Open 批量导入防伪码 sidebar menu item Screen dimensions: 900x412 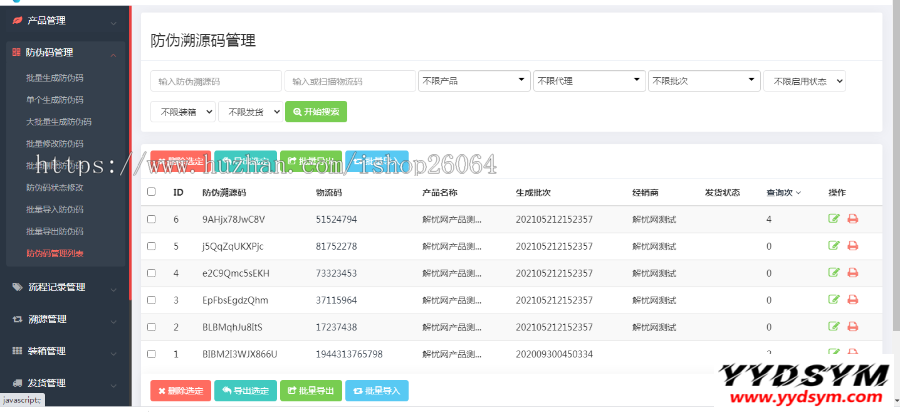pos(54,209)
